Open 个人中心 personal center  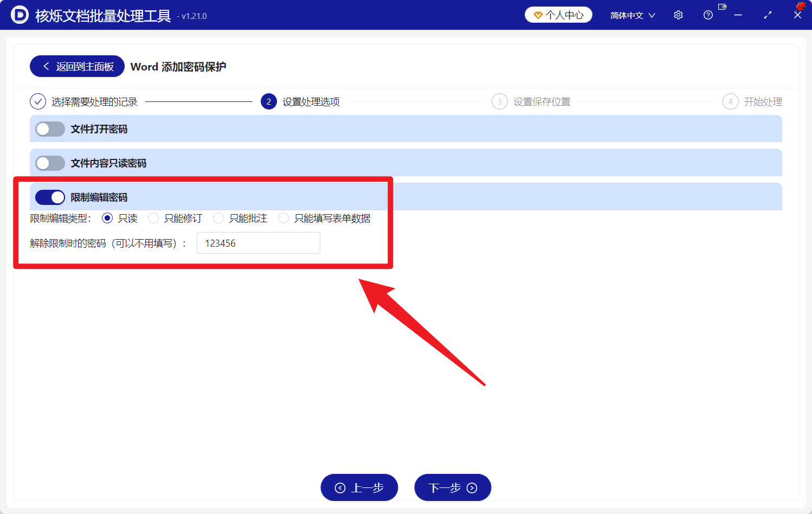coord(558,15)
